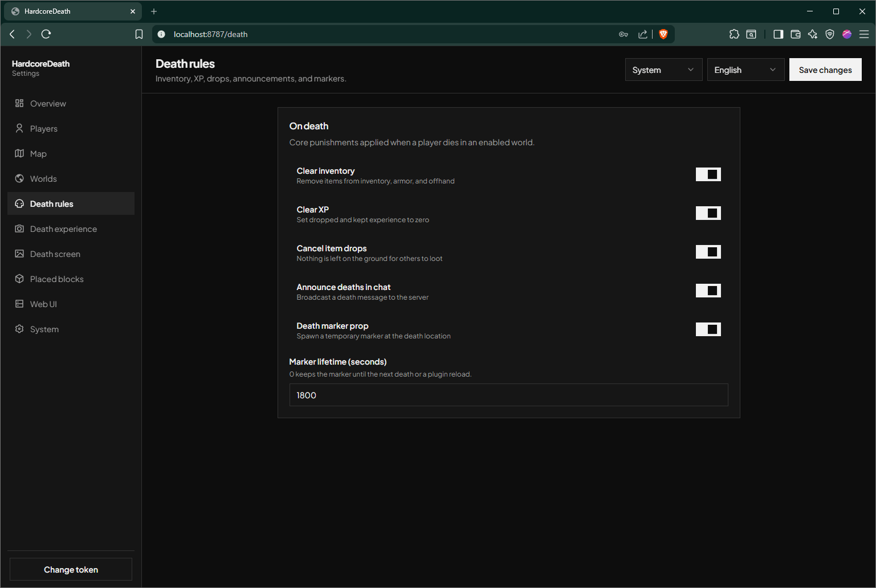Toggle the Clear inventory switch
Viewport: 876px width, 588px height.
(708, 174)
